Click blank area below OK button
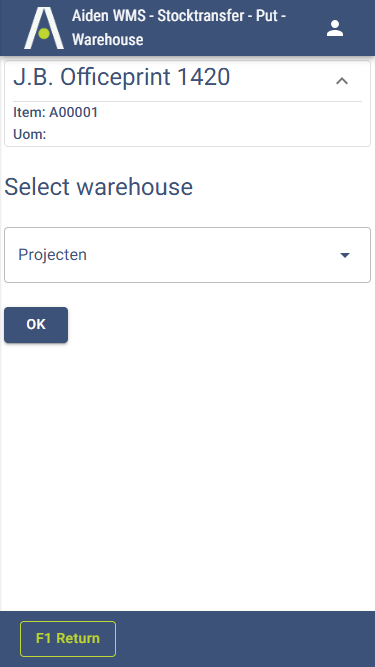 coord(188,468)
